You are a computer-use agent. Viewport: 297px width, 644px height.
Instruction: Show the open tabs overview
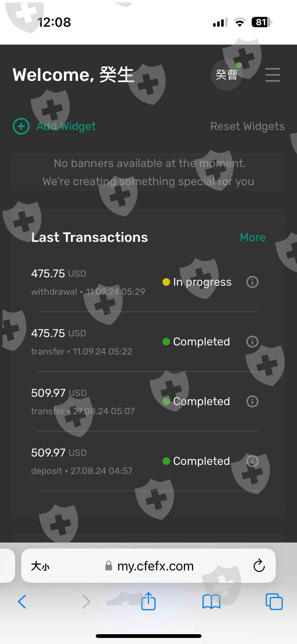point(274,602)
